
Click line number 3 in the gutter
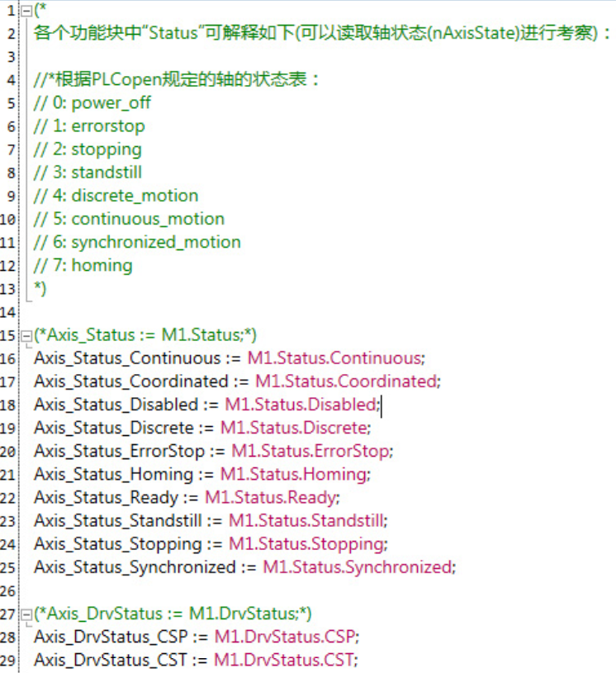12,57
